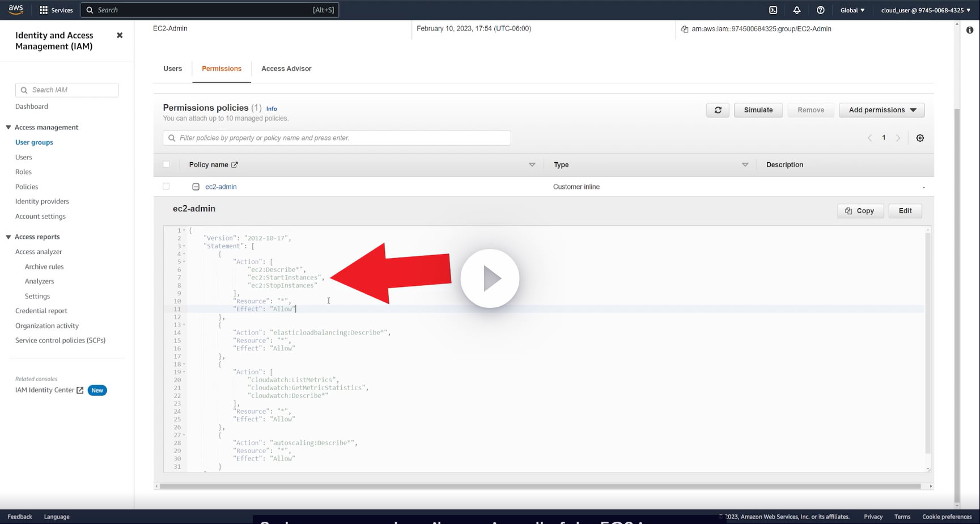This screenshot has width=980, height=524.
Task: Open the Feedback link in footer
Action: [x=20, y=517]
